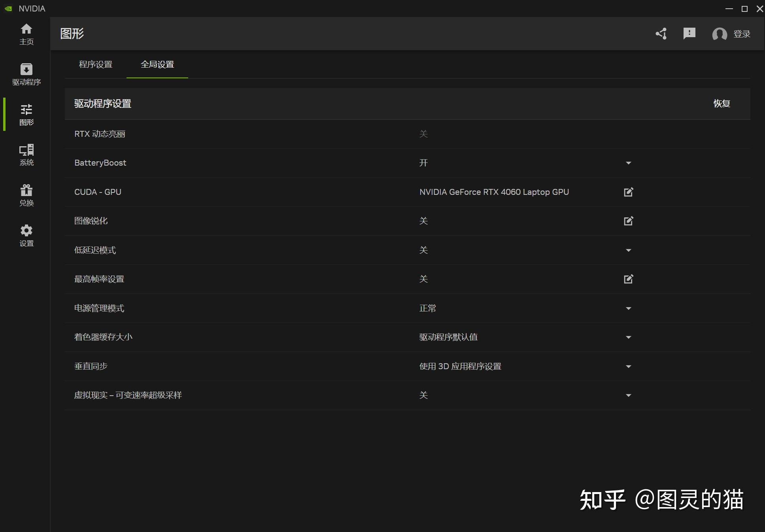The width and height of the screenshot is (765, 532).
Task: Click the 恢复 restore defaults button
Action: 722,104
